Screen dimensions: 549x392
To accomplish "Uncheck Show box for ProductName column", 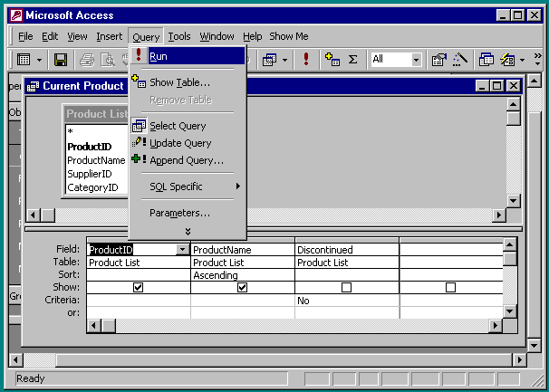I will pos(242,287).
